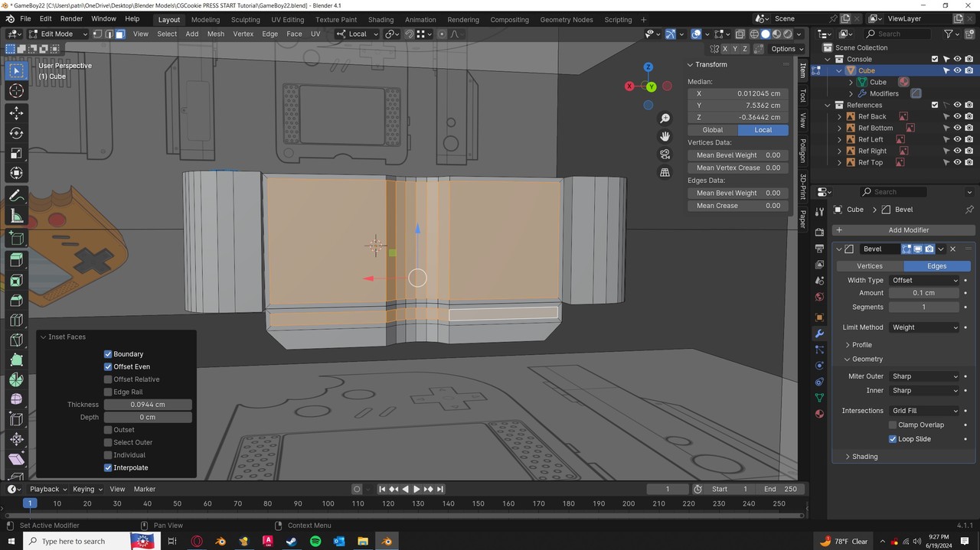This screenshot has height=550, width=980.
Task: Spotify icon in the Windows taskbar
Action: pos(315,541)
